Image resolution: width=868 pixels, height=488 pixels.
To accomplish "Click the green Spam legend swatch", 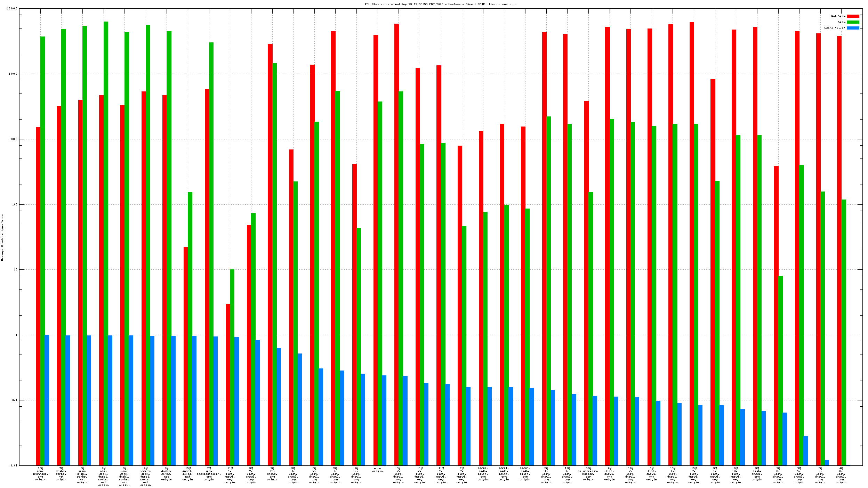I will click(853, 22).
